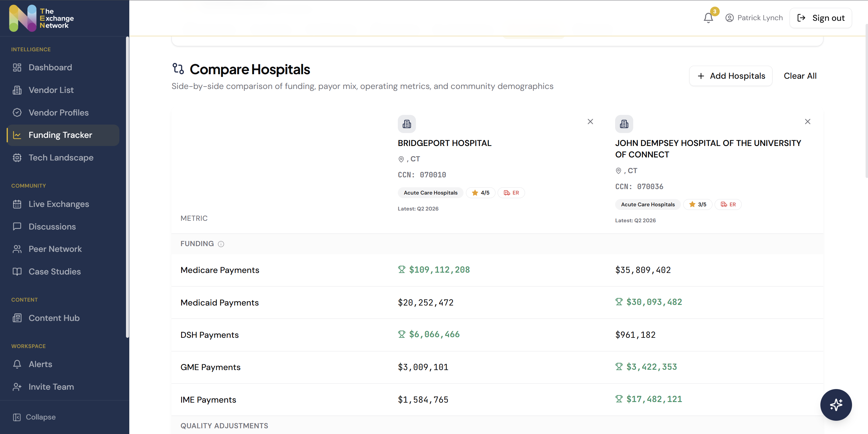Screen dimensions: 868x434
Task: Open Tech Landscape section
Action: click(x=63, y=158)
